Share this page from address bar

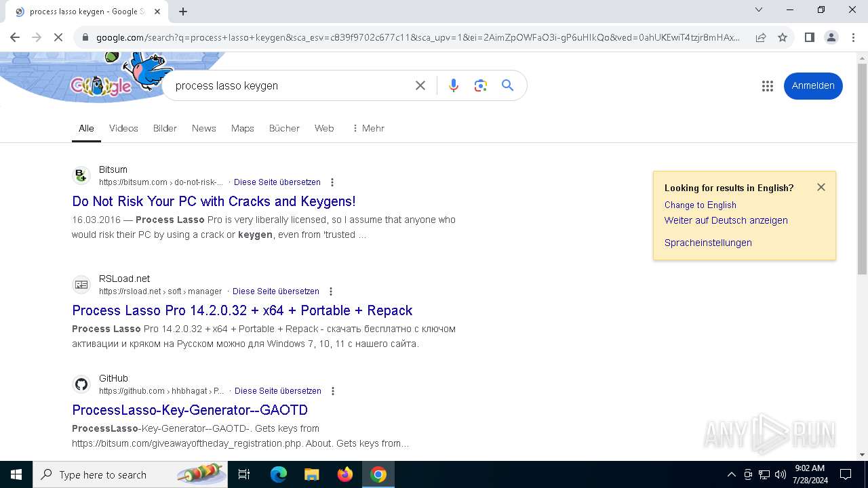point(761,37)
